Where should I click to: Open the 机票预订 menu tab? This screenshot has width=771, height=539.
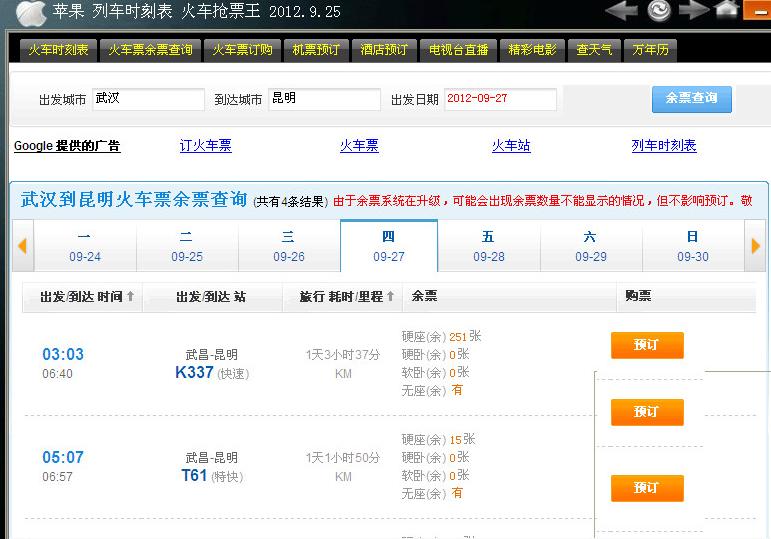[x=316, y=50]
